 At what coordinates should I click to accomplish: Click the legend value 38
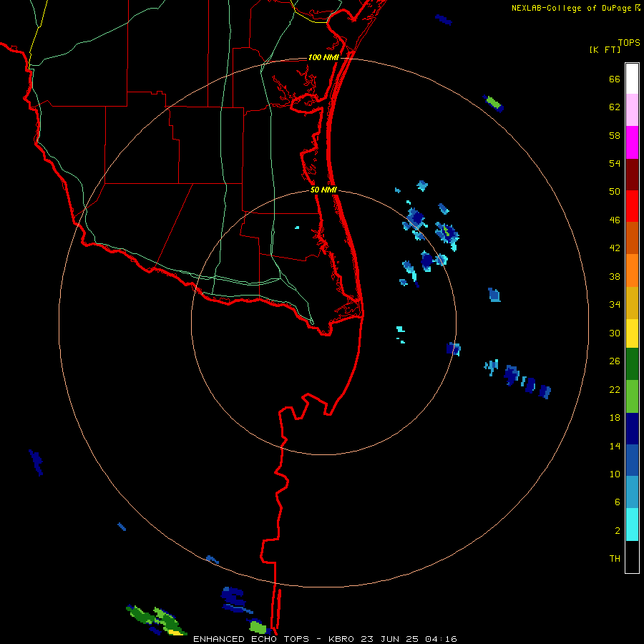(x=615, y=276)
